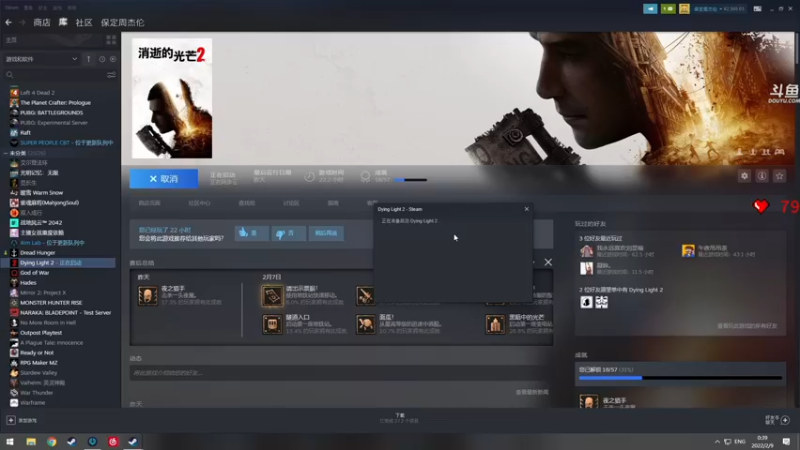Open the 面瓜 achievement icon

[365, 324]
